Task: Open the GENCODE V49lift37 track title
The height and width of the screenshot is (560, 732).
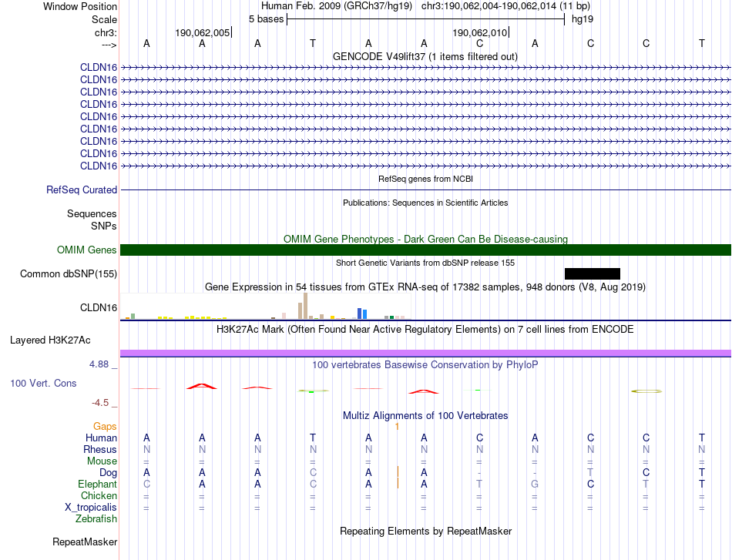Action: click(425, 57)
